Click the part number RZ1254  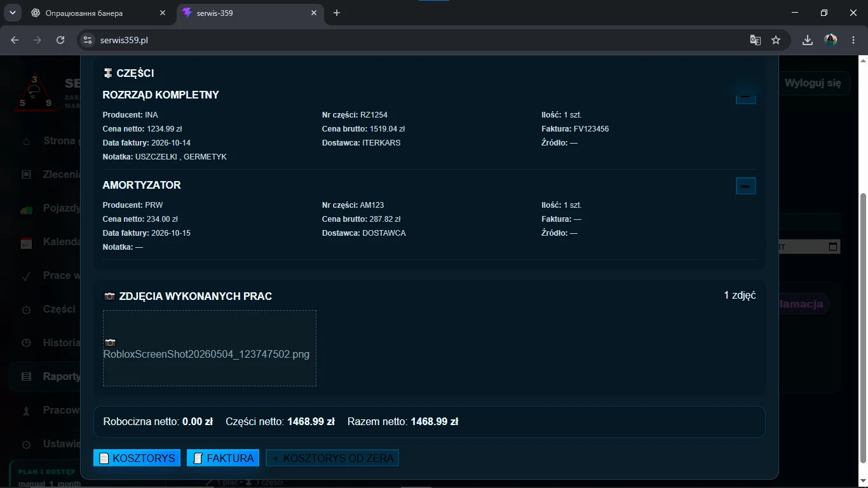click(374, 115)
